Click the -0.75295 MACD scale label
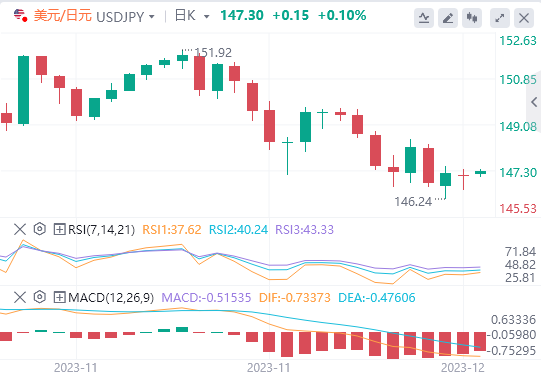541x380 pixels. click(511, 351)
